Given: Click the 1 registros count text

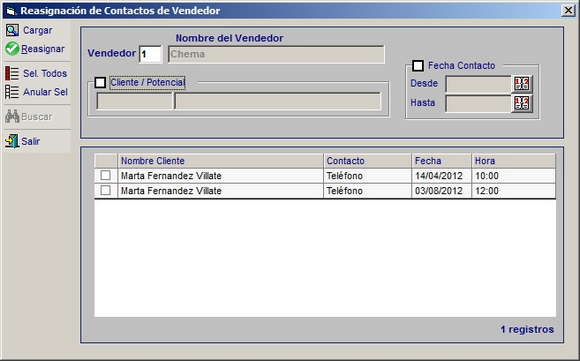Looking at the screenshot, I should pyautogui.click(x=527, y=329).
